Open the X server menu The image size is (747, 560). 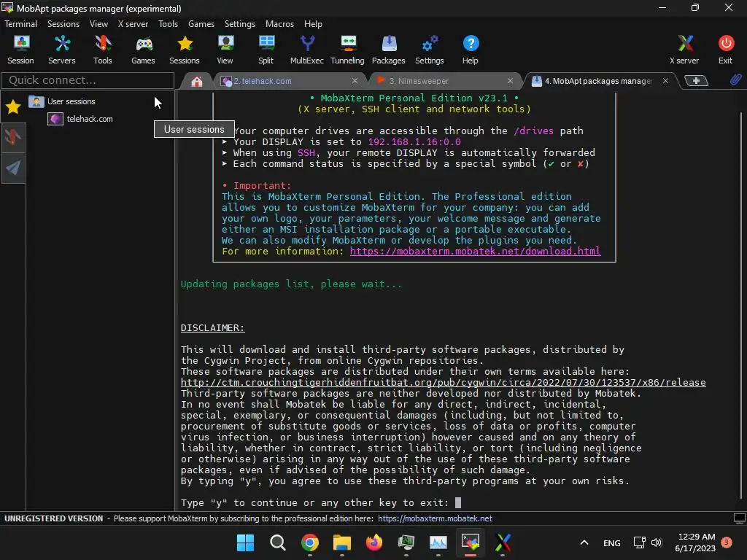click(x=133, y=24)
